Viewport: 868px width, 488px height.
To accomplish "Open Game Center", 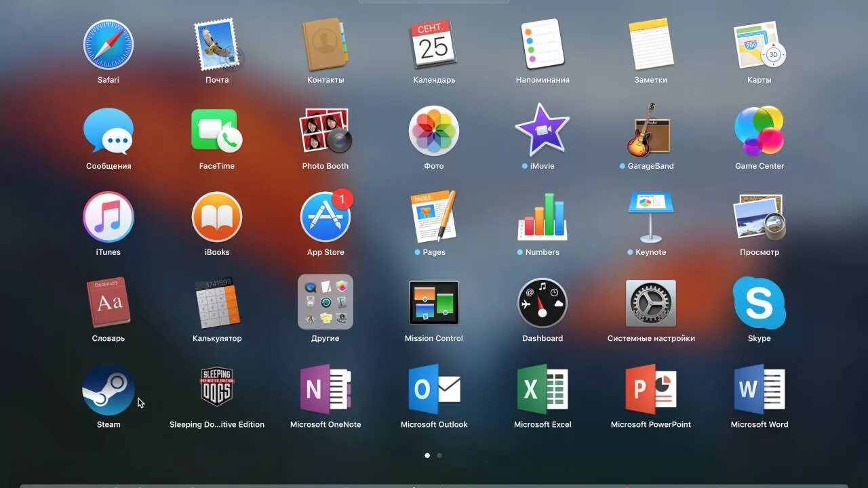I will [x=759, y=131].
